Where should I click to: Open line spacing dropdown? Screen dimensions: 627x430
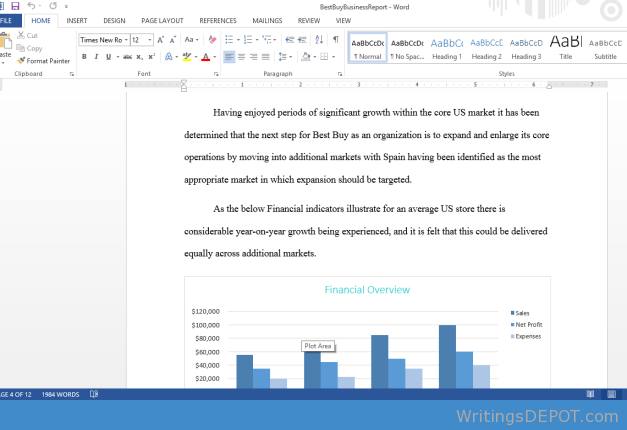pyautogui.click(x=285, y=57)
